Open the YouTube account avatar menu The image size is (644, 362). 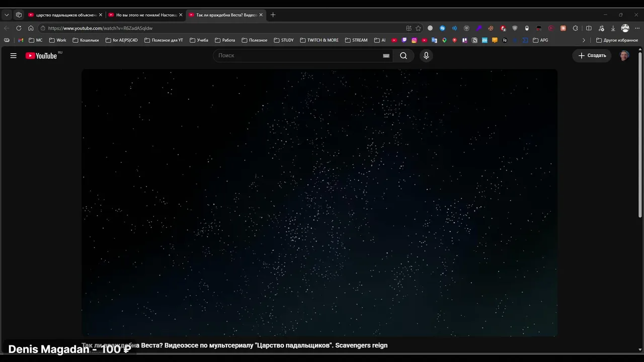point(624,56)
